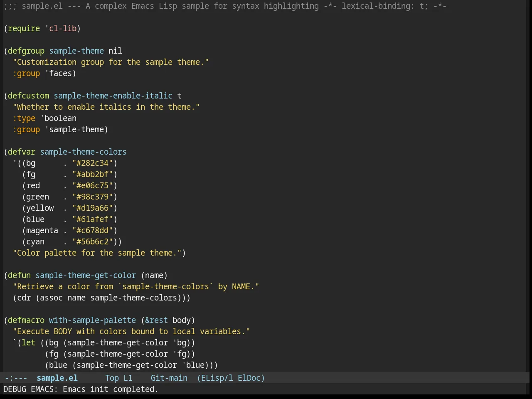
Task: Click the docstring "Customization group for the sample theme."
Action: click(111, 62)
